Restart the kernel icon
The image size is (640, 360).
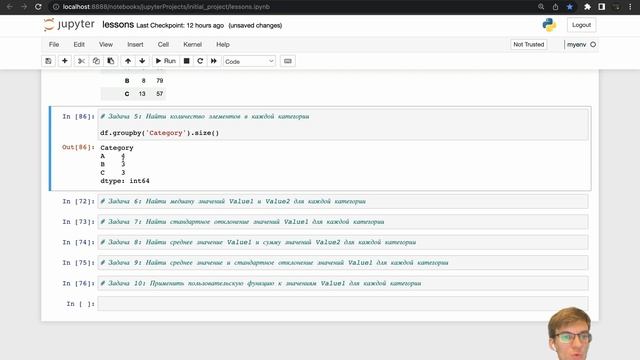pyautogui.click(x=200, y=61)
